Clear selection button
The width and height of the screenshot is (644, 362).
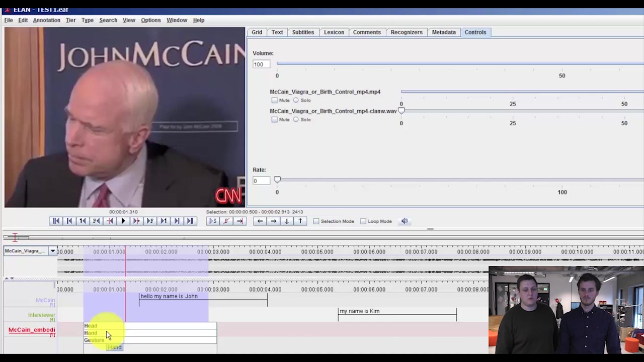[x=226, y=221]
